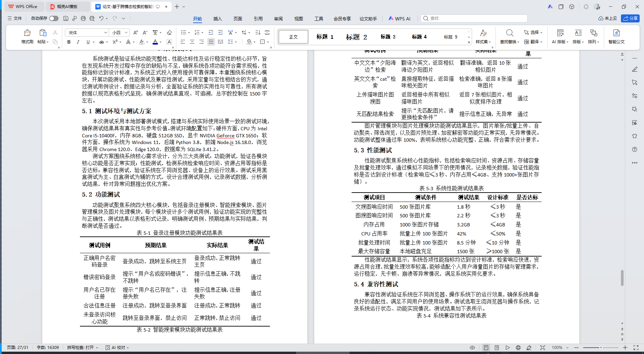The image size is (644, 354).
Task: Switch to the 插入 tab
Action: [217, 19]
